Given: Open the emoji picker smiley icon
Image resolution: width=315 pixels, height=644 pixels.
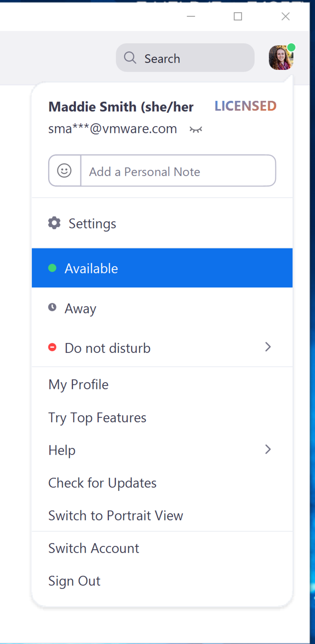Looking at the screenshot, I should (64, 171).
